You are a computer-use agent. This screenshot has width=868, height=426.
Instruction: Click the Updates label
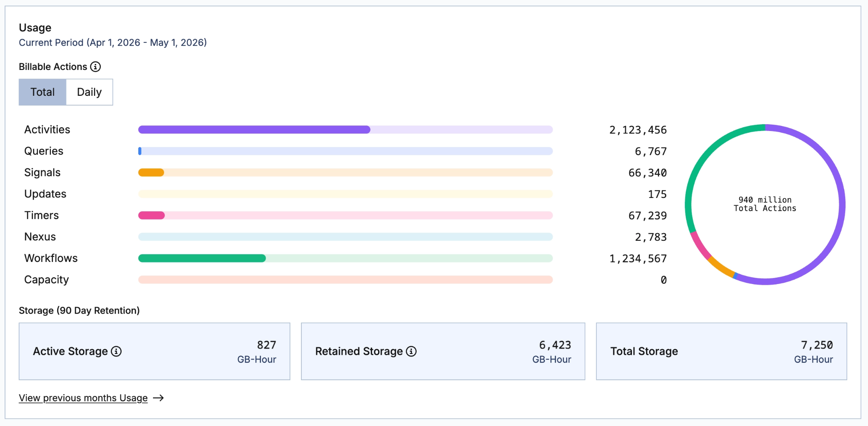pos(45,194)
